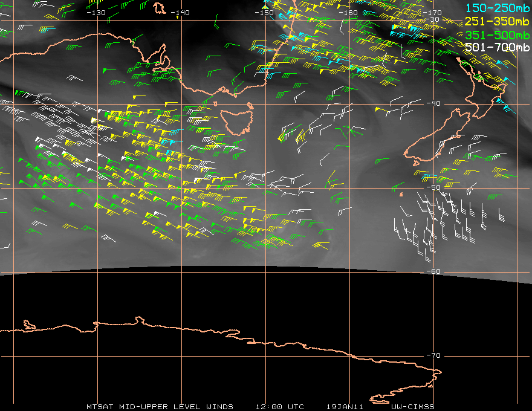Click the green 351-500mb legend label
This screenshot has width=532, height=411.
point(497,35)
